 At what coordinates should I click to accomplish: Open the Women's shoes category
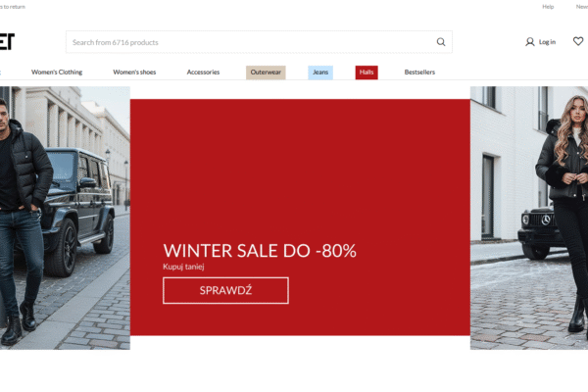click(x=134, y=73)
